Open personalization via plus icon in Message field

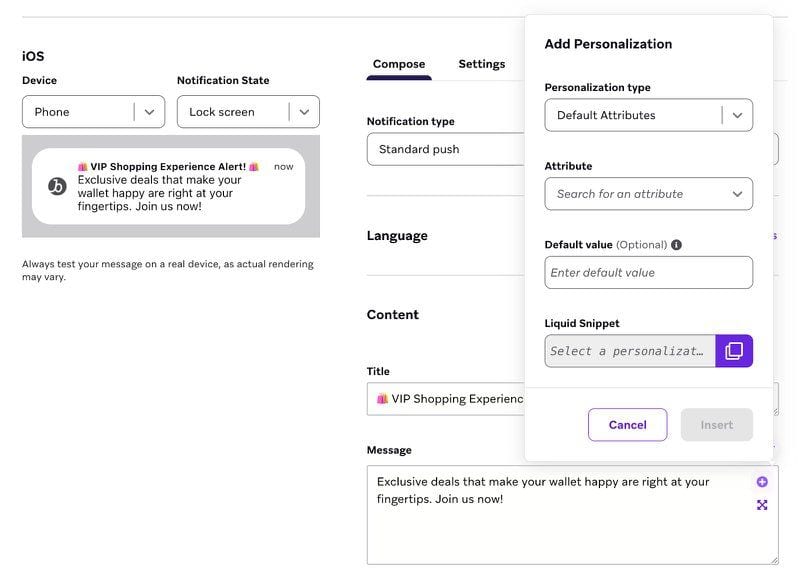click(x=762, y=482)
